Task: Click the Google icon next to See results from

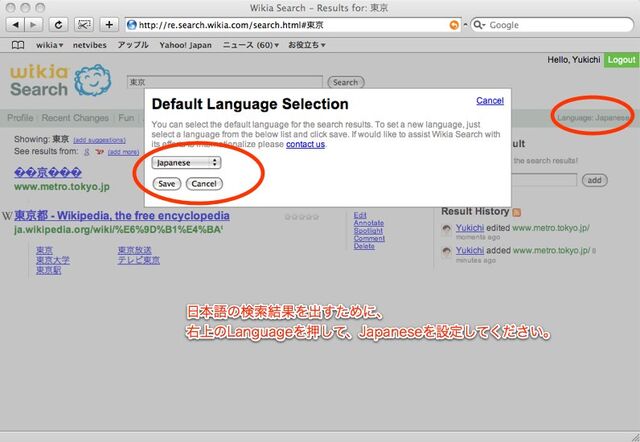Action: point(87,152)
